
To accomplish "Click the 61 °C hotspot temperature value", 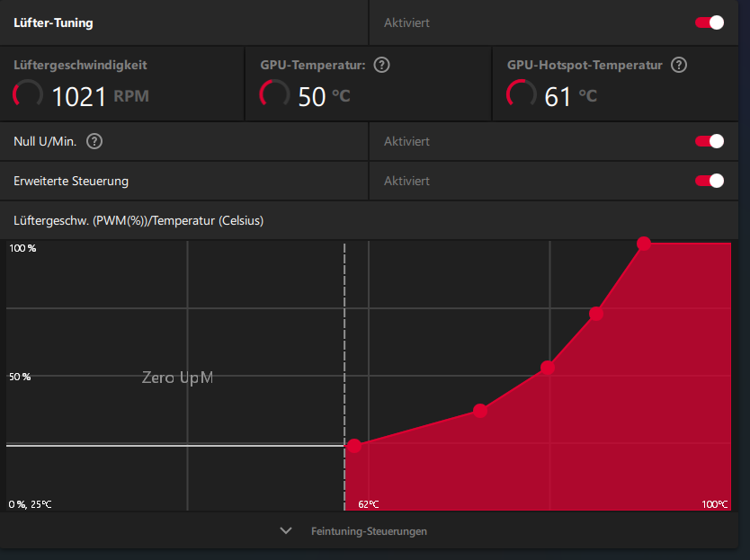I will pyautogui.click(x=571, y=96).
